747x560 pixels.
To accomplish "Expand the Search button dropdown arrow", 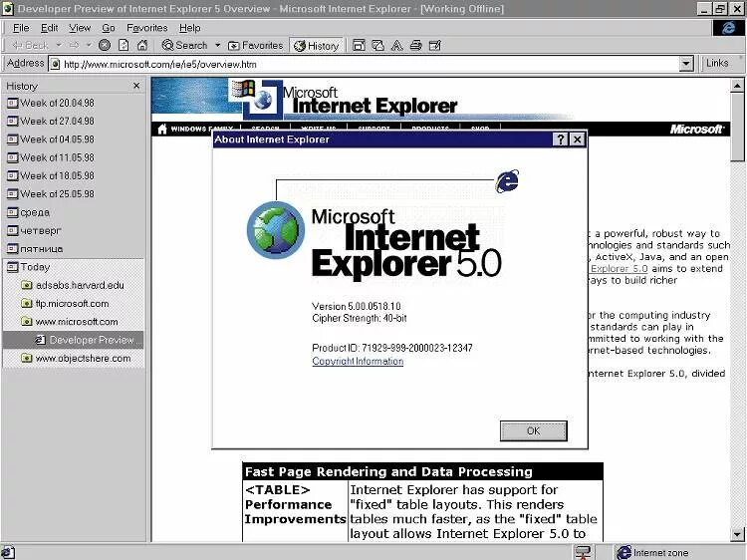I will click(218, 45).
